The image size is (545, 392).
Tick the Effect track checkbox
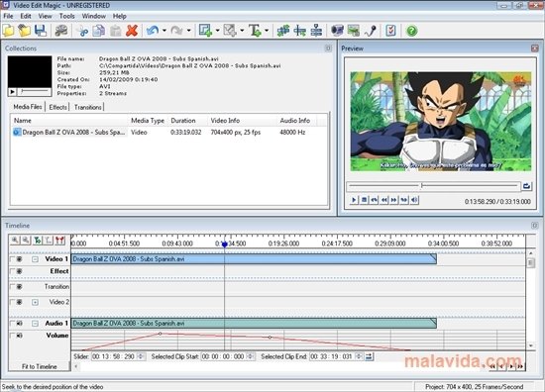point(12,271)
